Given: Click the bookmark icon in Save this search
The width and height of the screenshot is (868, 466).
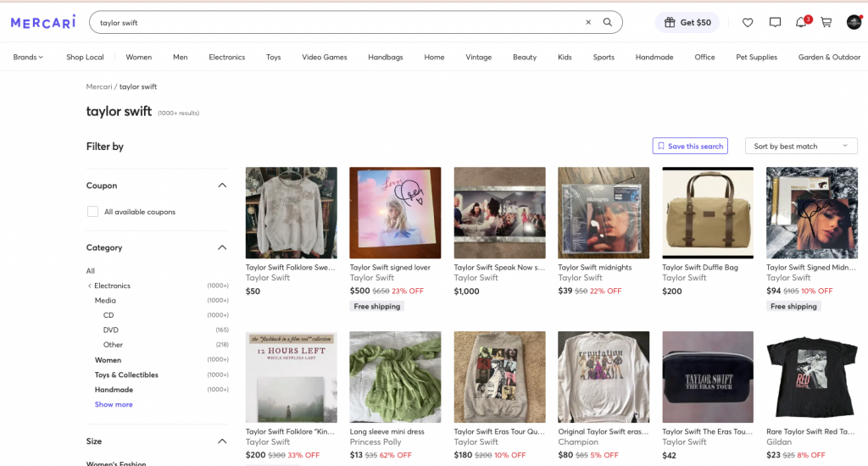Looking at the screenshot, I should (661, 146).
